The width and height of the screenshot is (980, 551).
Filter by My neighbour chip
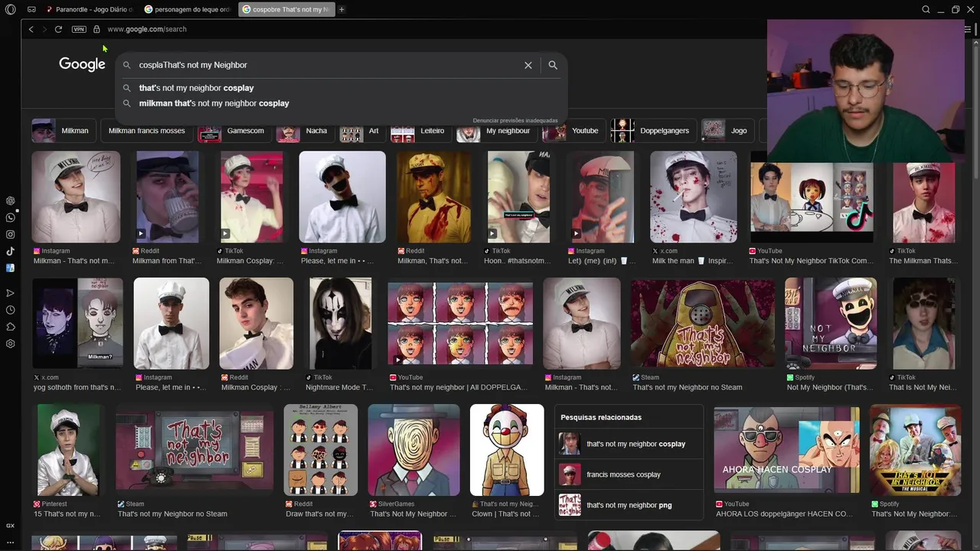pos(496,131)
